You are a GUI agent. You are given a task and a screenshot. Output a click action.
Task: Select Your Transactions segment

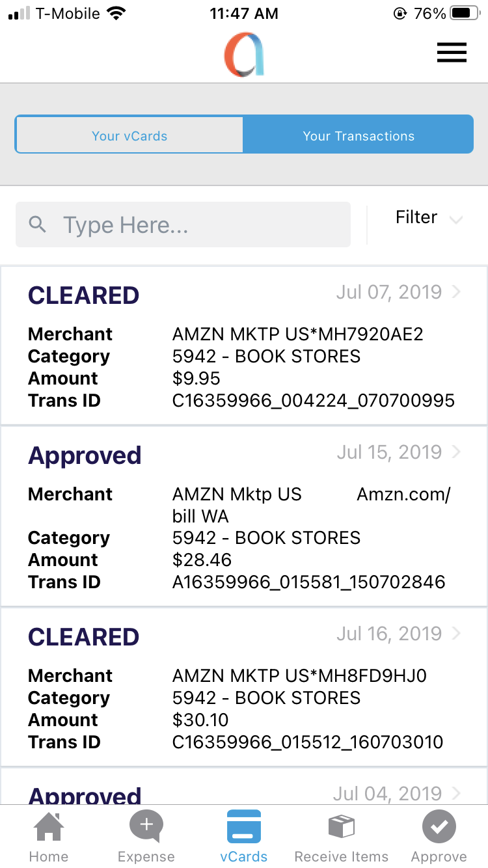pos(359,135)
